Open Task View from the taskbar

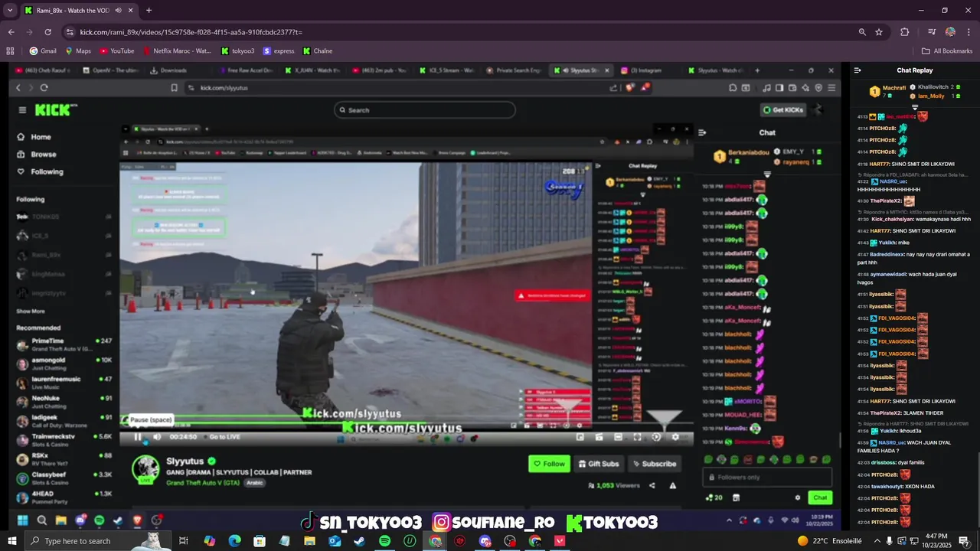click(184, 541)
